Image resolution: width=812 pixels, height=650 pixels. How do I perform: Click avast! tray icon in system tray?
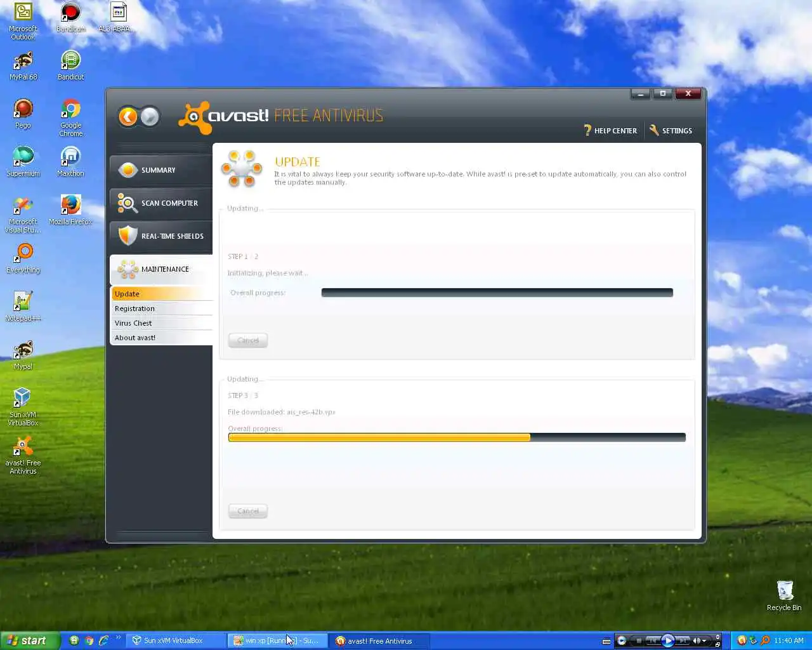tap(742, 640)
